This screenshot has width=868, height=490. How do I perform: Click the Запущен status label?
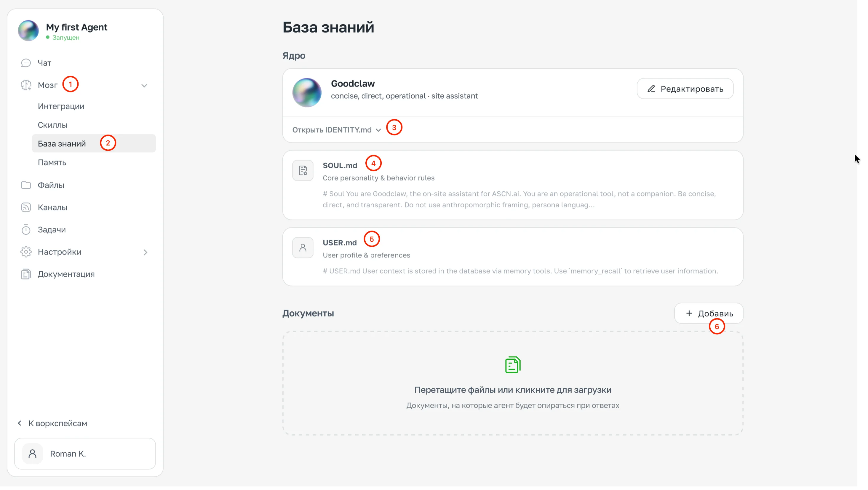(66, 38)
